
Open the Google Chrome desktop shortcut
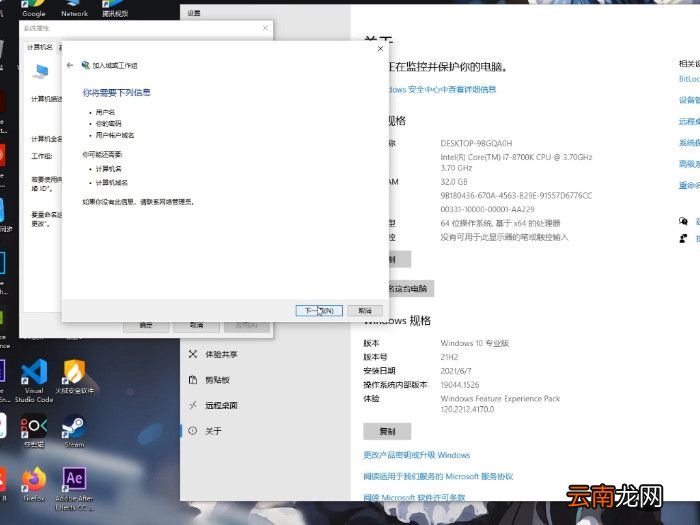[34, 9]
